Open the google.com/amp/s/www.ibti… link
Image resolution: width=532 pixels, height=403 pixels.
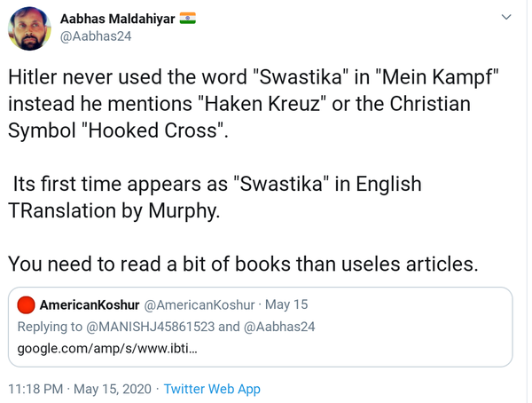107,347
